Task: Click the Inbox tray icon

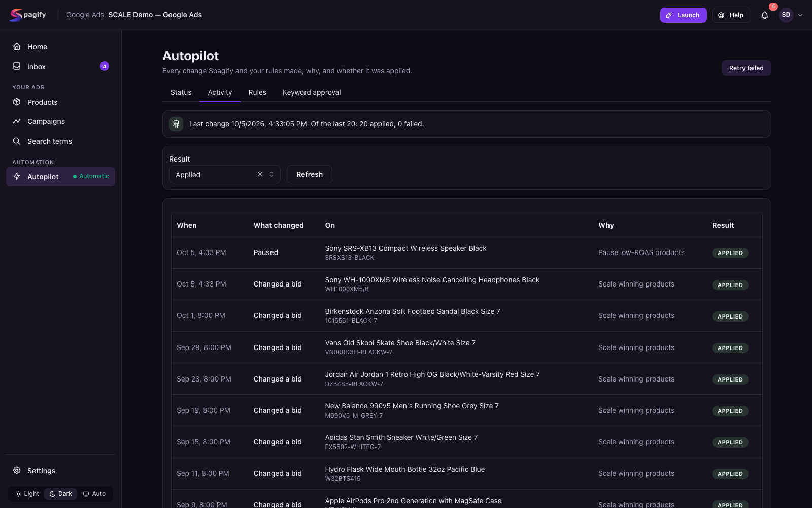Action: [17, 66]
